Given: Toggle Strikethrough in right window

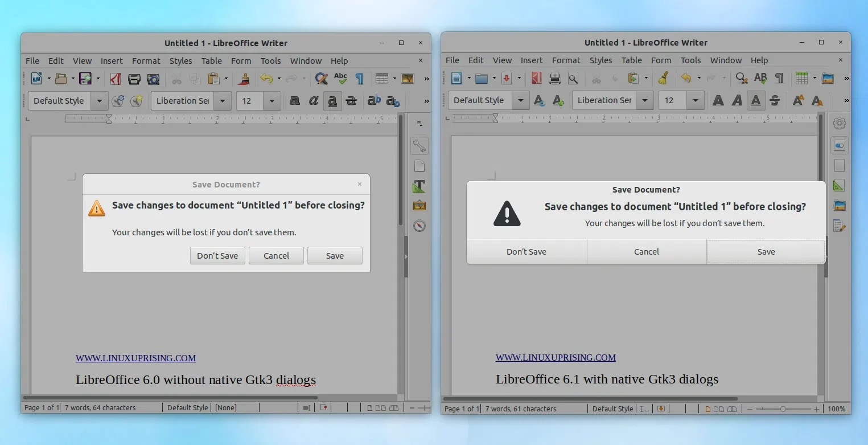Looking at the screenshot, I should (x=775, y=101).
